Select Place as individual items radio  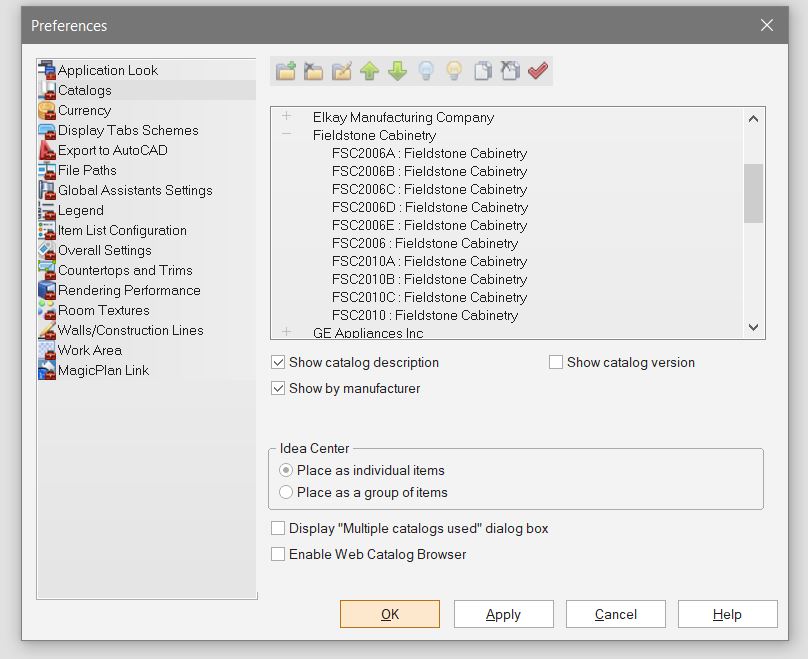pos(285,470)
